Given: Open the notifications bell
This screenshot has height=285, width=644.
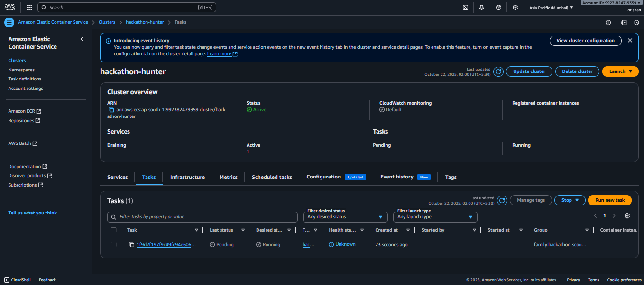Looking at the screenshot, I should click(482, 7).
